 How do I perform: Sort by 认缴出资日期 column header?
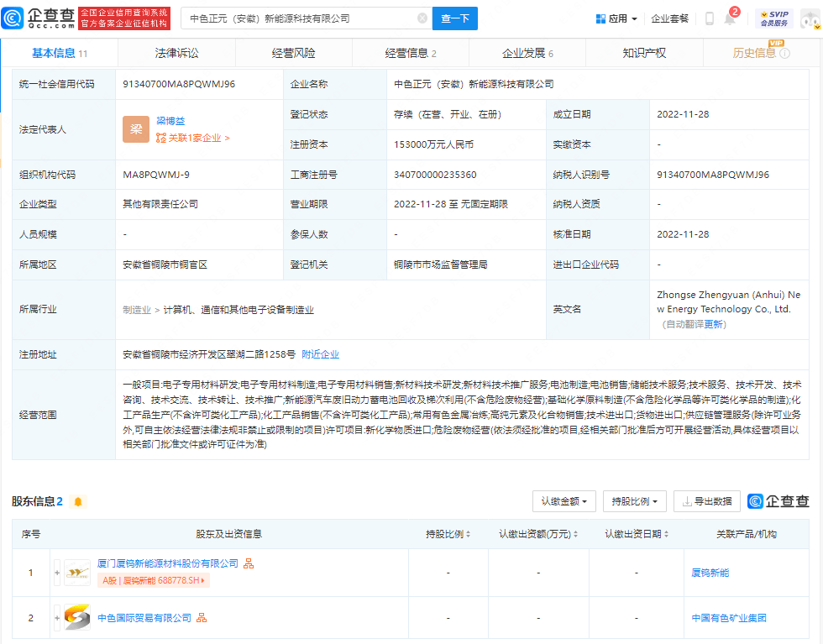(637, 534)
